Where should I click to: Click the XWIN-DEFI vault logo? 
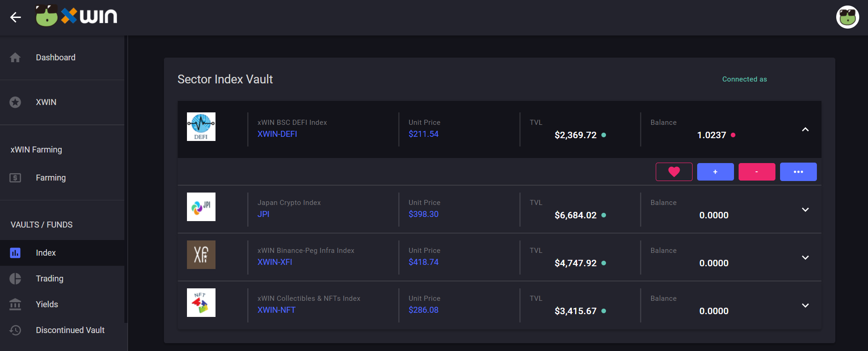[x=201, y=127]
